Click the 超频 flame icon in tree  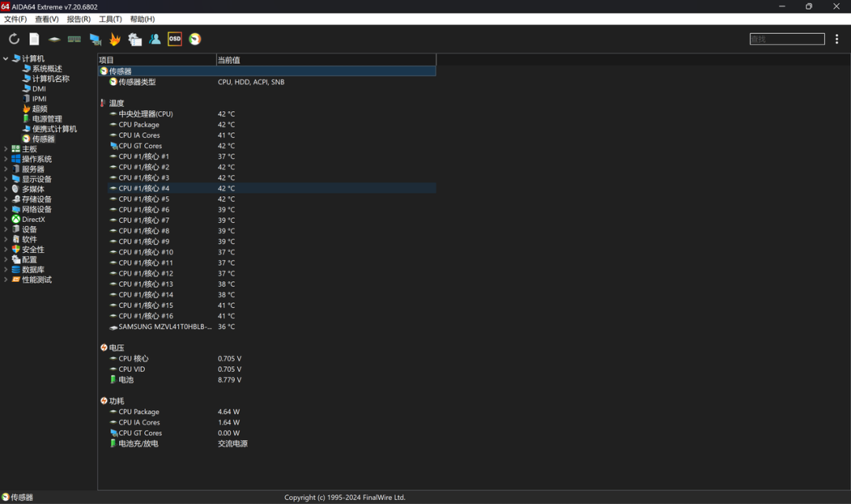pyautogui.click(x=26, y=109)
